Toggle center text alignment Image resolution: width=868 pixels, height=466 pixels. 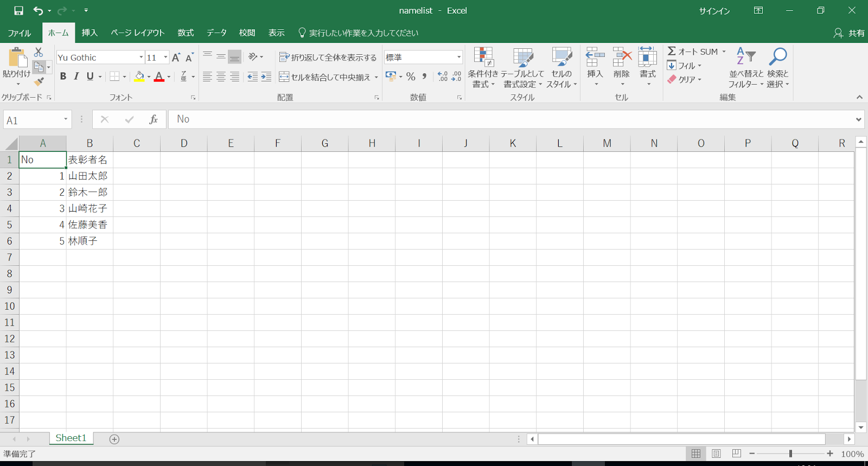tap(221, 77)
